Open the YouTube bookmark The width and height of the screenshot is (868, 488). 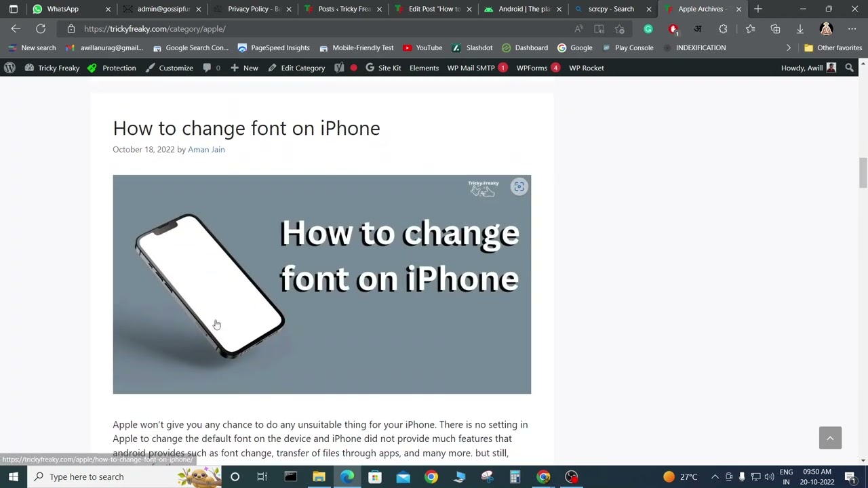pyautogui.click(x=422, y=47)
